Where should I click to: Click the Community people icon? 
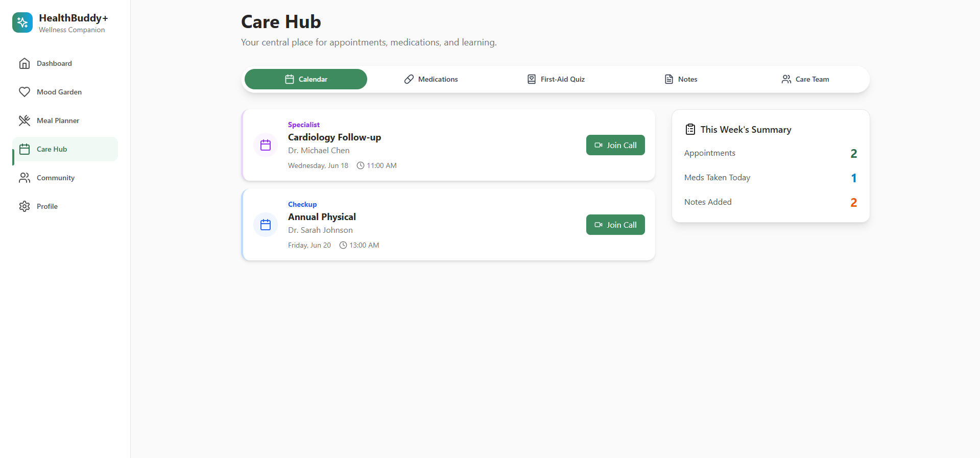click(25, 178)
